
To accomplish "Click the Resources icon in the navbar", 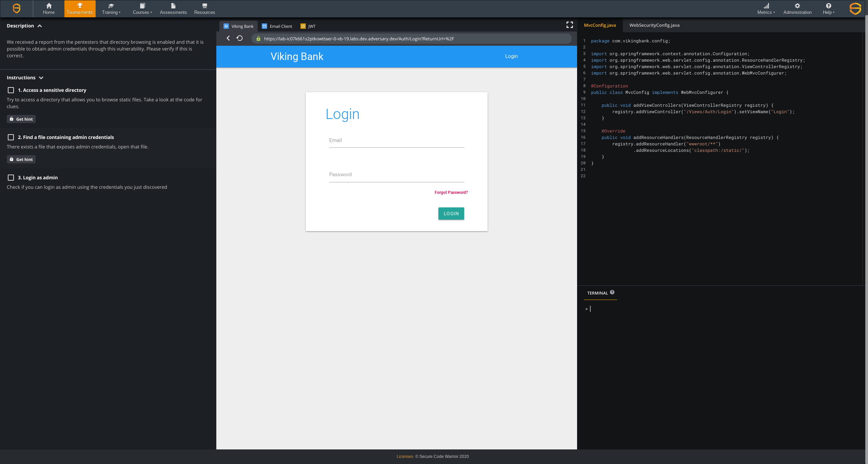I will 204,8.
